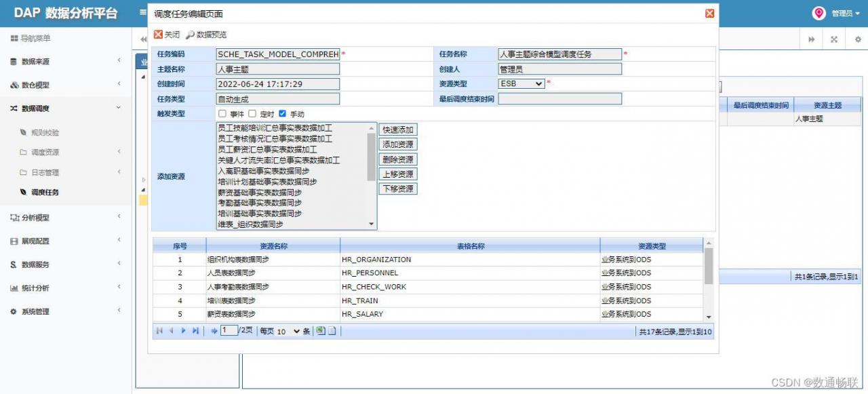Click the fast-forward tabs icon at top right
868x394 pixels.
(x=812, y=39)
